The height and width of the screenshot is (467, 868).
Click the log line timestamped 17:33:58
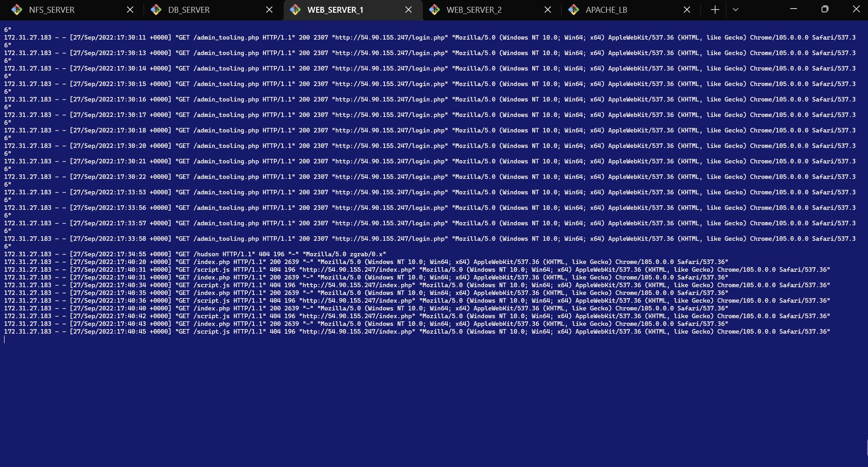click(430, 243)
